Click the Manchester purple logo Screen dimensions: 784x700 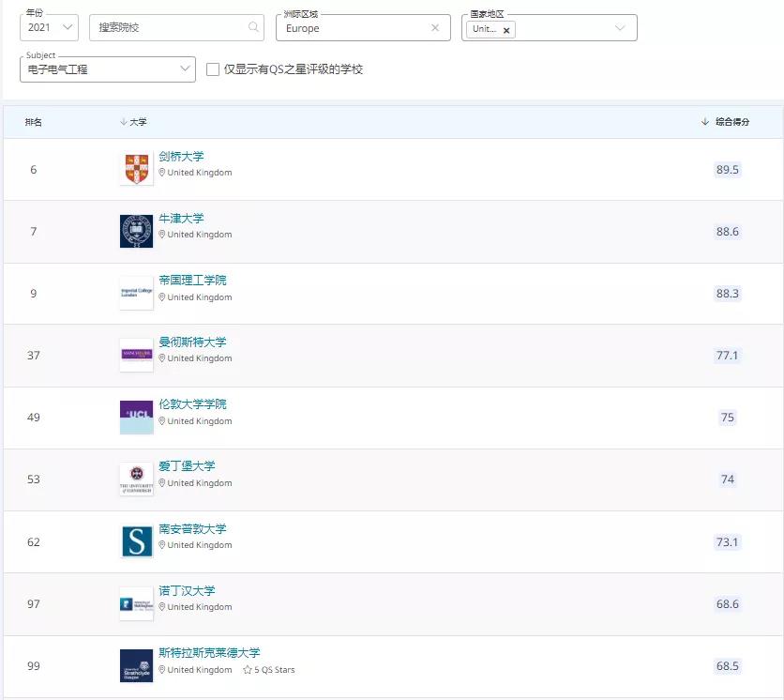[137, 355]
